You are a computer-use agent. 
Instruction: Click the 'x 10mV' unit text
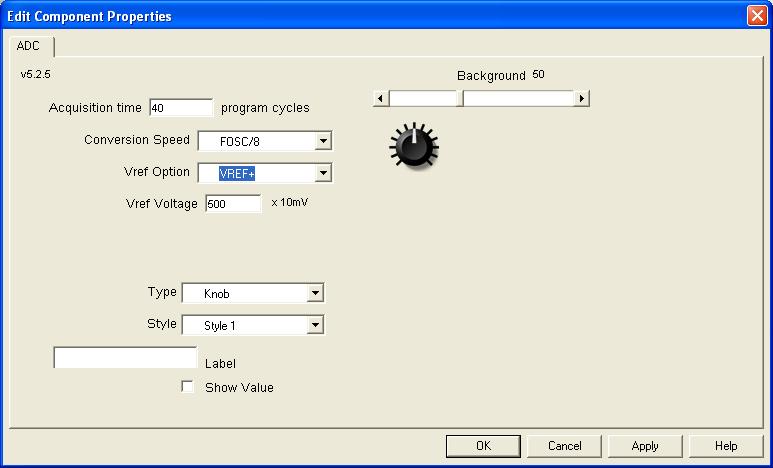coord(290,202)
